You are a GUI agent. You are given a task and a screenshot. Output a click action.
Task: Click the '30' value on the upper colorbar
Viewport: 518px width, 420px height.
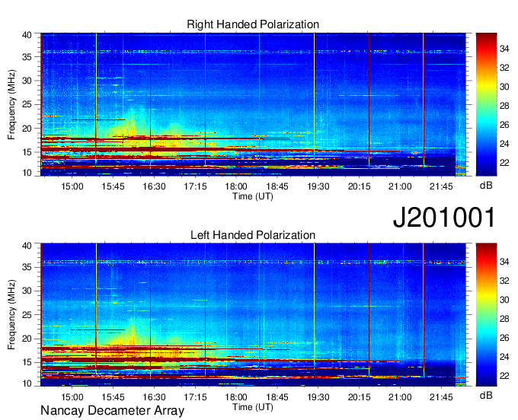pos(504,87)
